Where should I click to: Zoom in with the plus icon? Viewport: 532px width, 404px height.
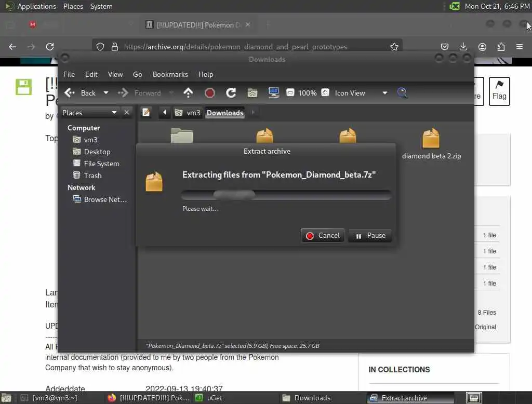coord(325,92)
